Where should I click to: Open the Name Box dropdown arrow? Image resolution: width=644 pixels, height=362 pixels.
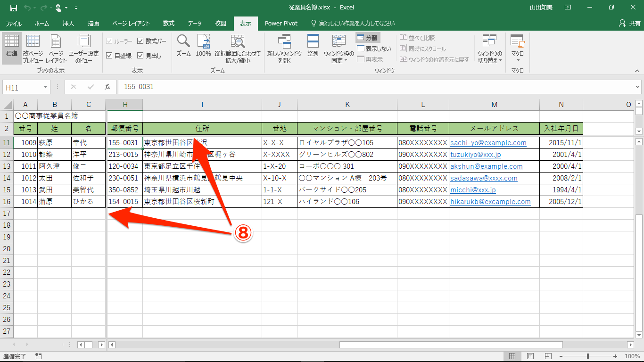click(46, 87)
